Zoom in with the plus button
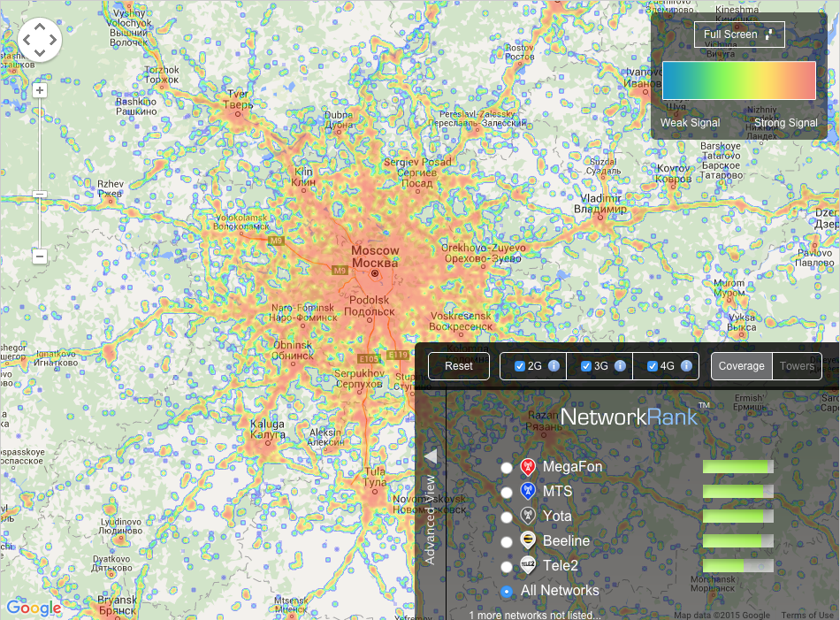Image resolution: width=840 pixels, height=620 pixels. pos(40,90)
